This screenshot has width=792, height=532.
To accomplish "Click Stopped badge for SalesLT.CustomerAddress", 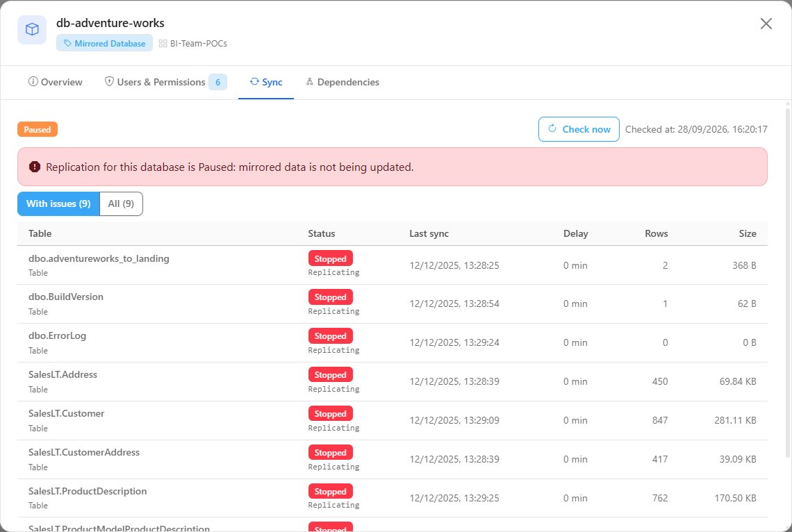I will pos(330,452).
